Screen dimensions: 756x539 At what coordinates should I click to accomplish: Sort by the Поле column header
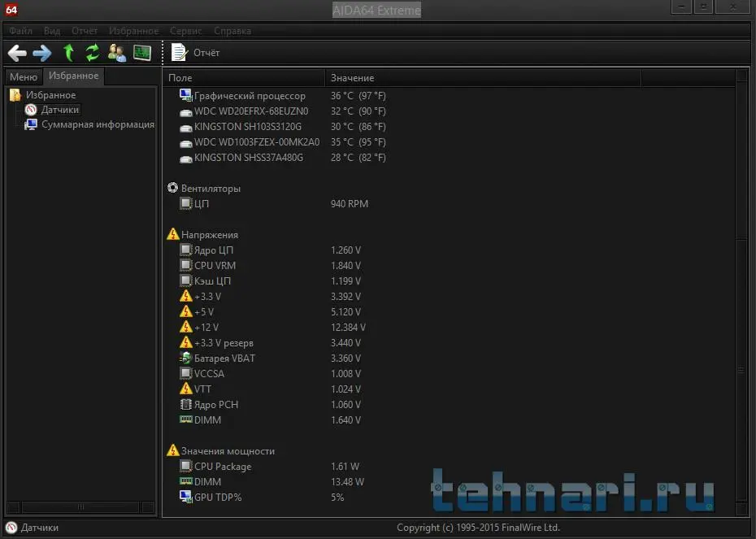244,77
